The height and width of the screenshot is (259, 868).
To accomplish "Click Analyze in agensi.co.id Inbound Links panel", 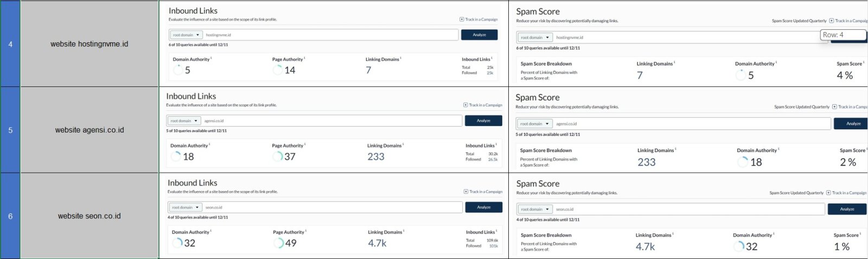I will pos(483,121).
